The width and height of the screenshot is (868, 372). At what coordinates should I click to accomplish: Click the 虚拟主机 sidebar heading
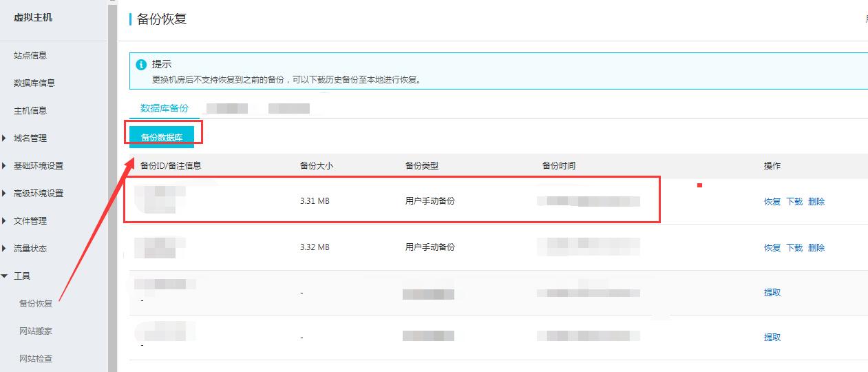pos(33,17)
